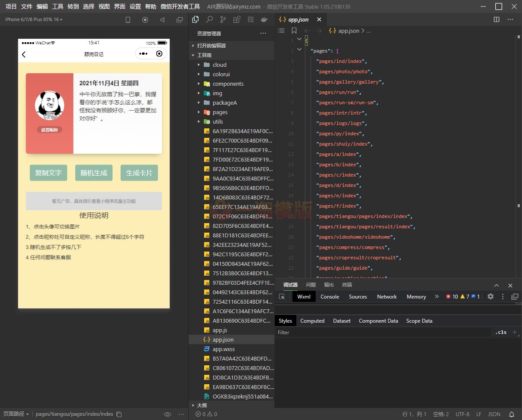Click the notification bell in status bar
Image resolution: width=522 pixels, height=420 pixels.
512,414
